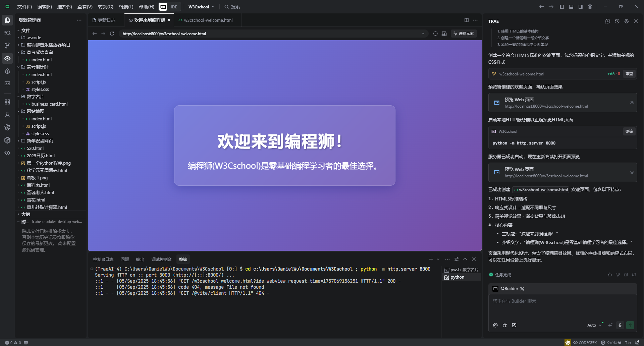
Task: Open the 帮助(H) menu
Action: click(147, 7)
